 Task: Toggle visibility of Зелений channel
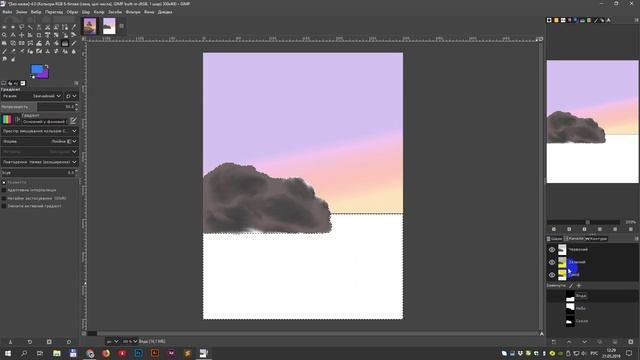coord(552,262)
